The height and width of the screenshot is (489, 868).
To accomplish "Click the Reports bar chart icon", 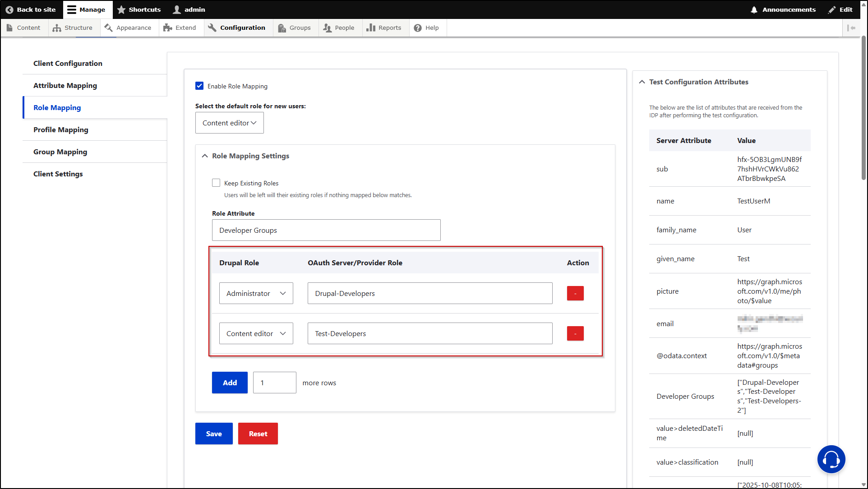I will [371, 28].
